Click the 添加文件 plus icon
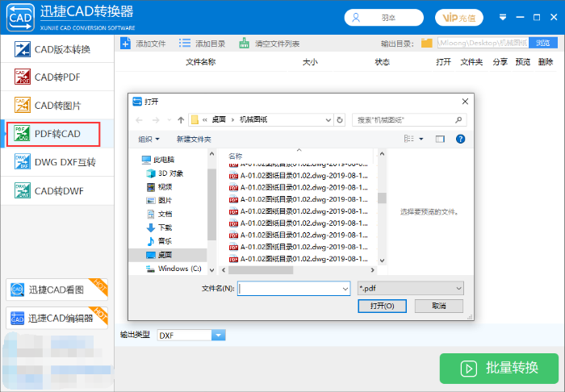Viewport: 565px width, 392px height. tap(125, 44)
